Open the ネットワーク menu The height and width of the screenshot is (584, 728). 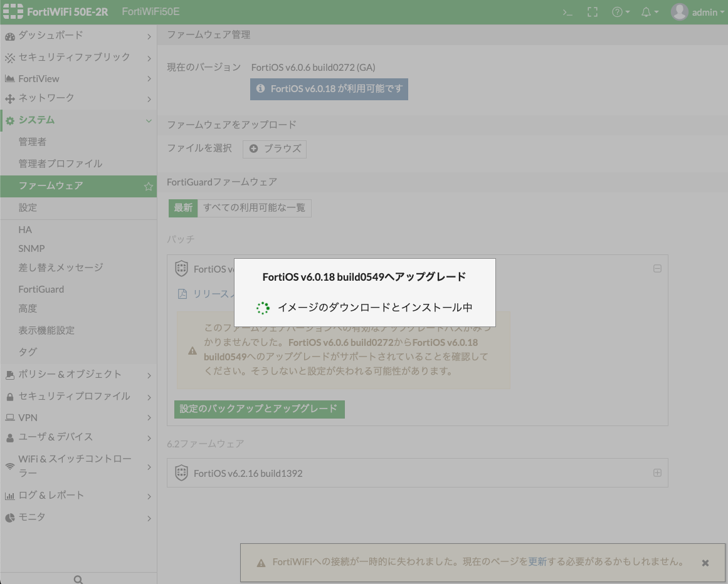[x=48, y=98]
